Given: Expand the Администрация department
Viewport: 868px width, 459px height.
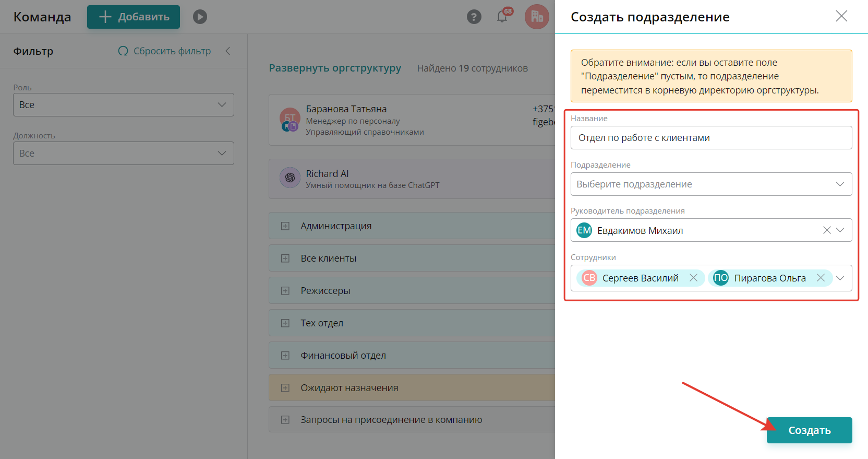Looking at the screenshot, I should point(285,226).
